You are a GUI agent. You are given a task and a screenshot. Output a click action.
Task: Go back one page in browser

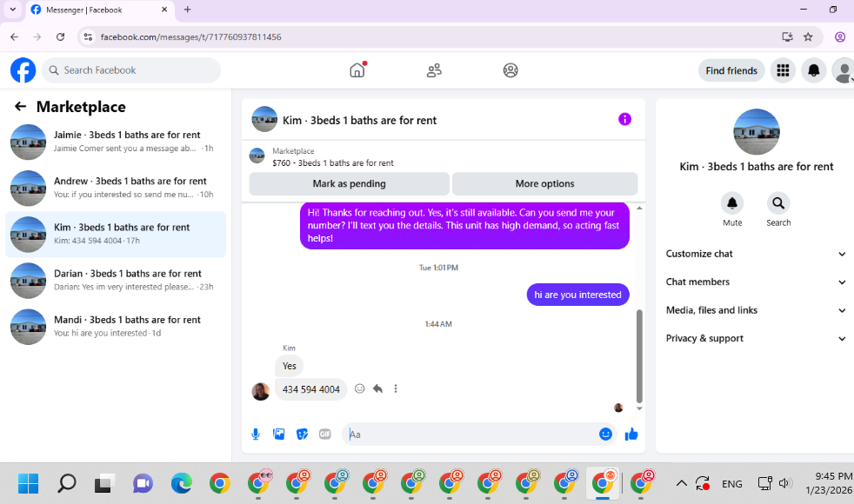click(14, 37)
